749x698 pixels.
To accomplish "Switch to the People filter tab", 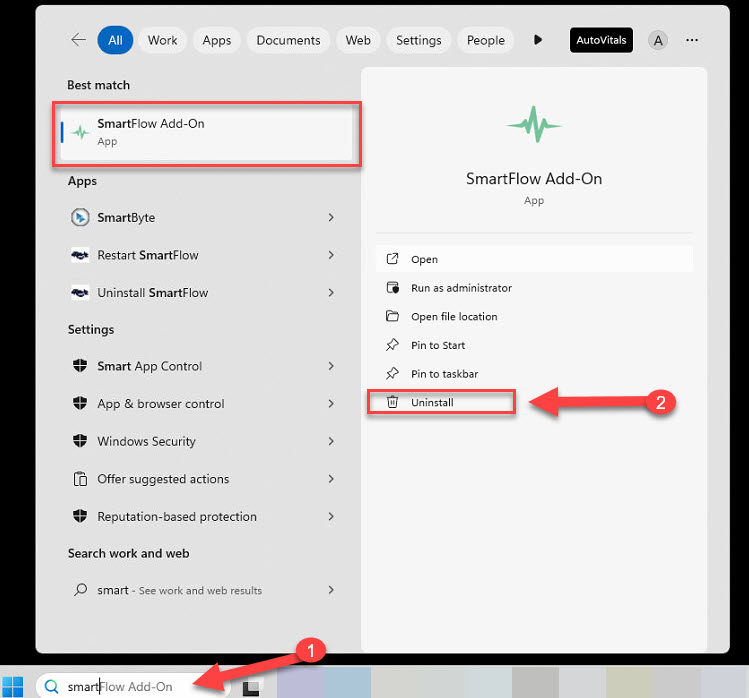I will pyautogui.click(x=486, y=40).
